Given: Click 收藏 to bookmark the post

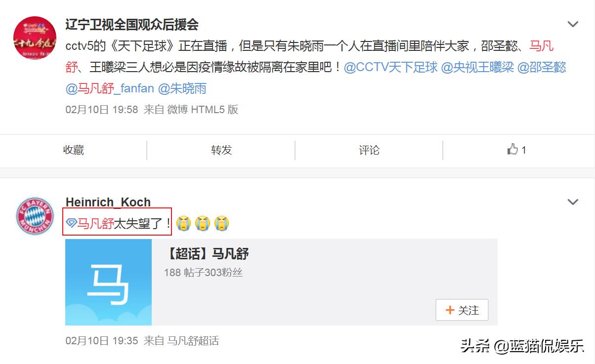Looking at the screenshot, I should pos(74,150).
